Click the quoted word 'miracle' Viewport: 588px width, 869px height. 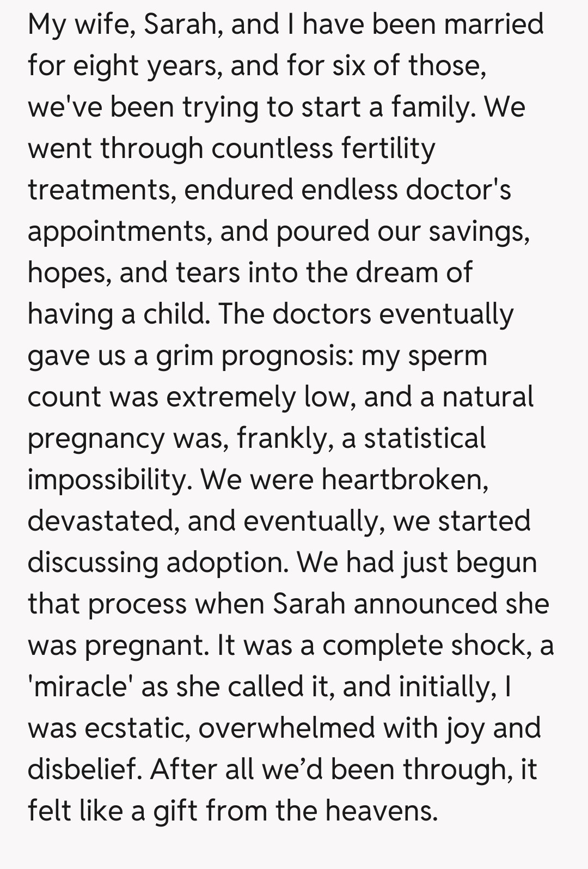(81, 686)
